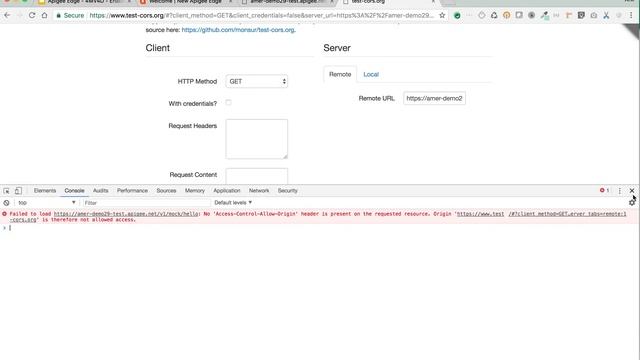Toggle the With credentials checkbox

[x=229, y=102]
